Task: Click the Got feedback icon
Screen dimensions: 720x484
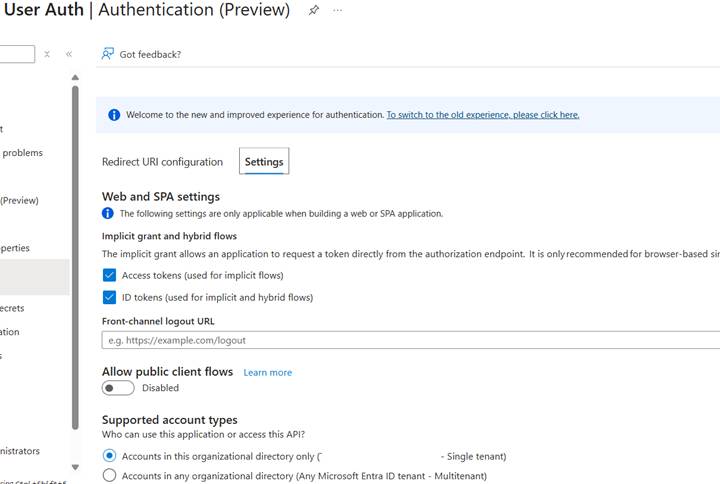Action: click(108, 54)
